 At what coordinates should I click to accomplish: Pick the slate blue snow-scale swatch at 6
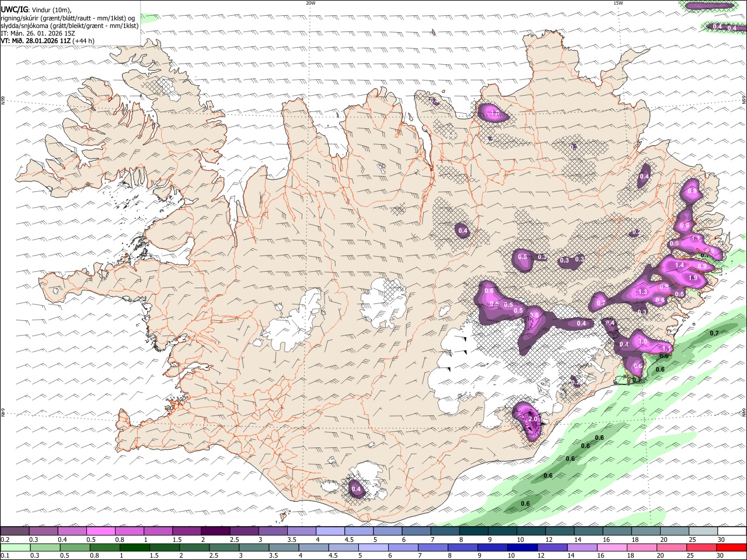[416, 531]
